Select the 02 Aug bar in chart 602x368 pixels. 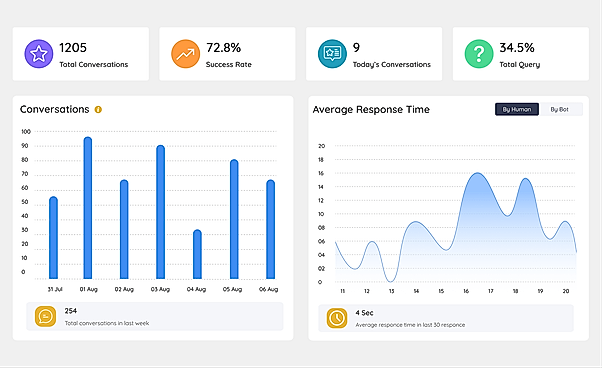(x=124, y=229)
